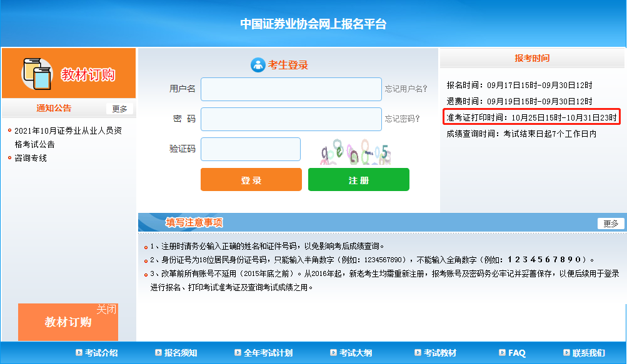Open 报名须知 in the footer menu
Screen dimensions: 627x364
[x=181, y=353]
